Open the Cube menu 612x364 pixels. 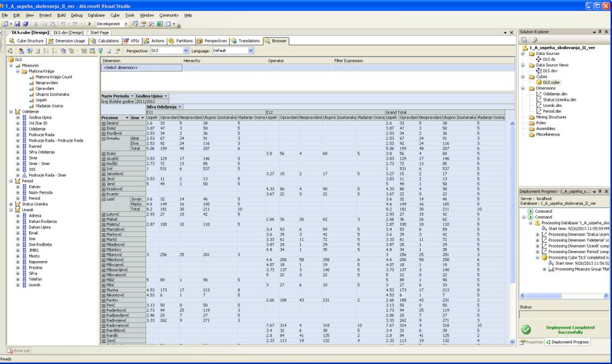115,15
